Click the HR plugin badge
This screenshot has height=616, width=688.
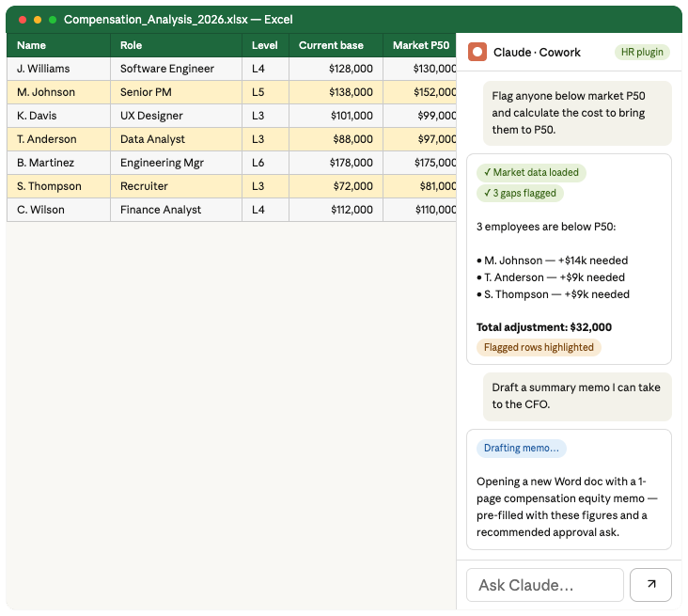(x=642, y=53)
